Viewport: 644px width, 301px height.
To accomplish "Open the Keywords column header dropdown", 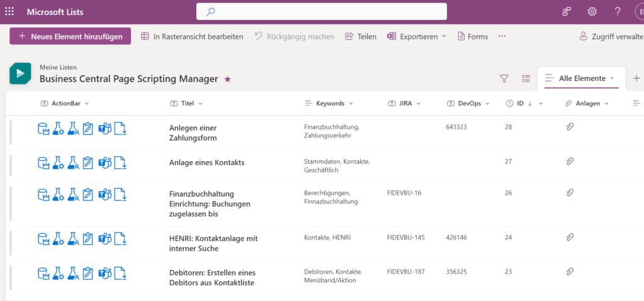I will pos(329,104).
